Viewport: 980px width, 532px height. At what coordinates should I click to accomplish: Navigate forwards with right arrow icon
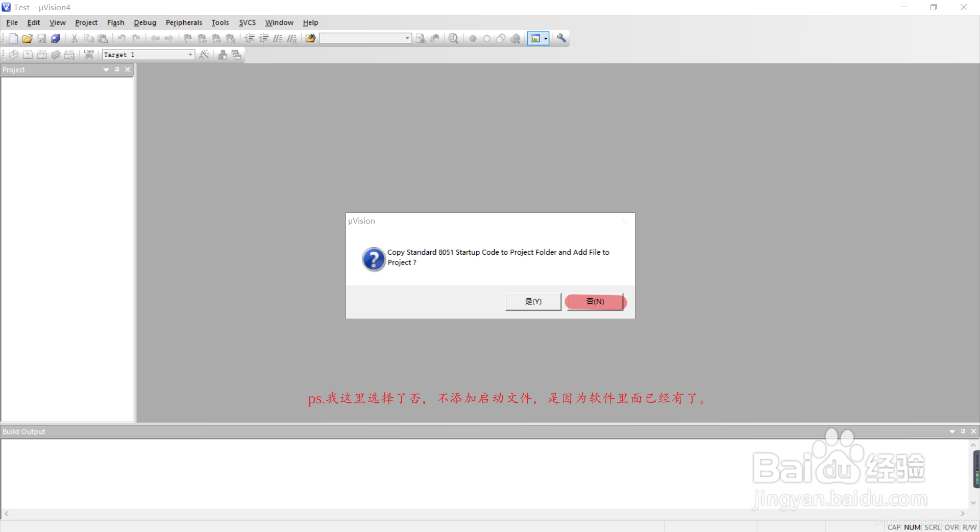coord(169,38)
